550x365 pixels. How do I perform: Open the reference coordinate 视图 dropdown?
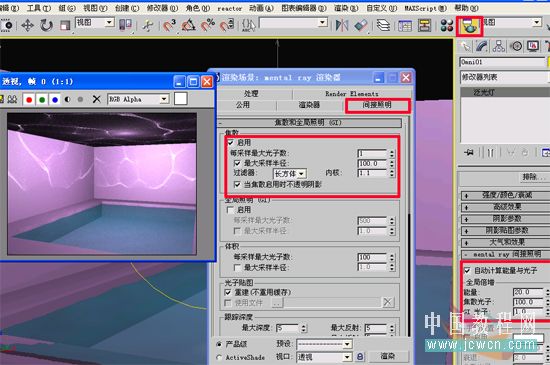click(x=95, y=23)
